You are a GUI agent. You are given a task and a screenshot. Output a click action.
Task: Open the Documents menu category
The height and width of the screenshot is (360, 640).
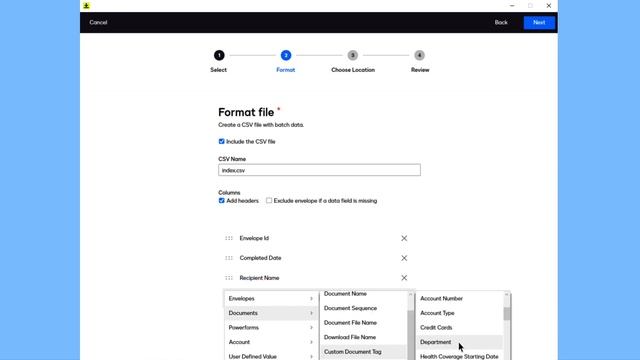pos(270,313)
